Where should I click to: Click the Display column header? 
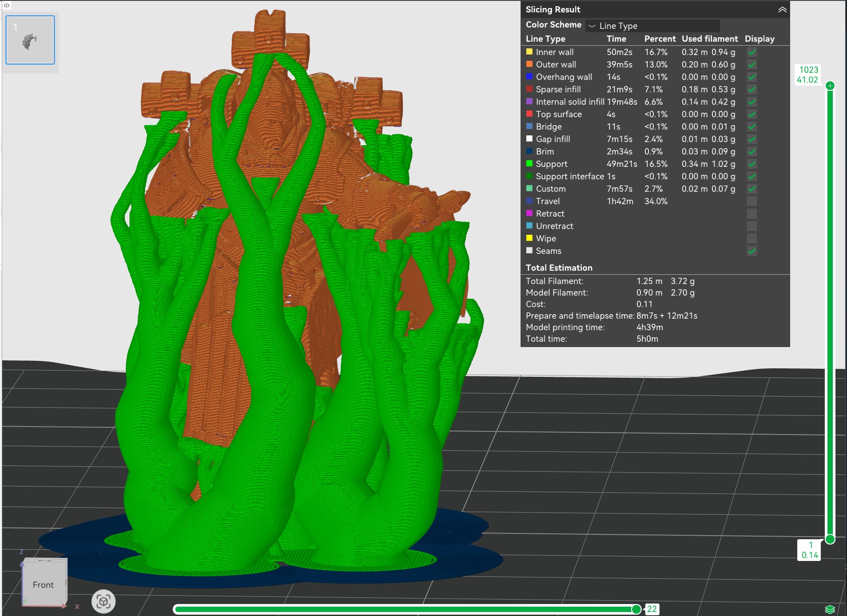tap(760, 39)
